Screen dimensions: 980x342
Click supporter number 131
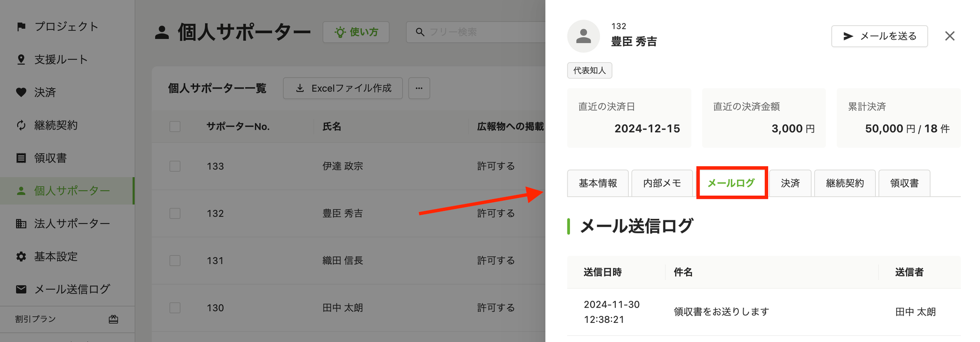tap(215, 261)
